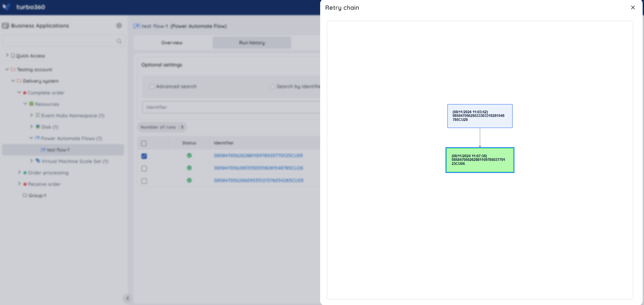This screenshot has height=305, width=644.
Task: Check the box for run ending 285CU05
Action: [144, 181]
